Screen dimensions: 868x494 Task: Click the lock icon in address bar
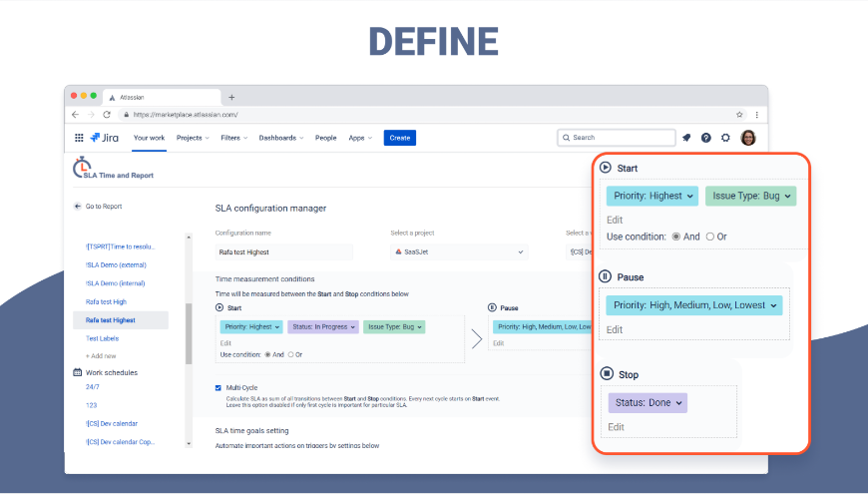127,115
